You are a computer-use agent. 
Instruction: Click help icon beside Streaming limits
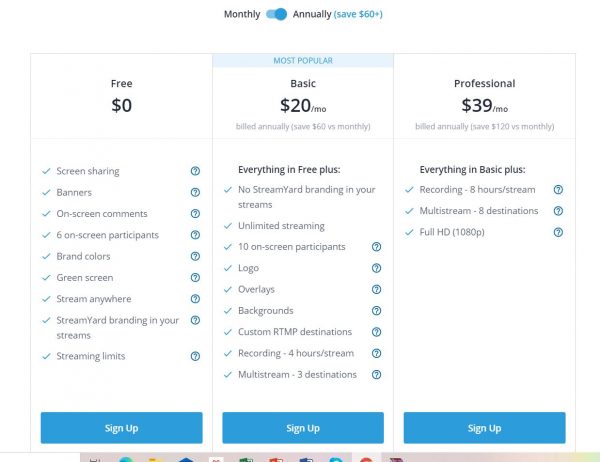coord(195,356)
